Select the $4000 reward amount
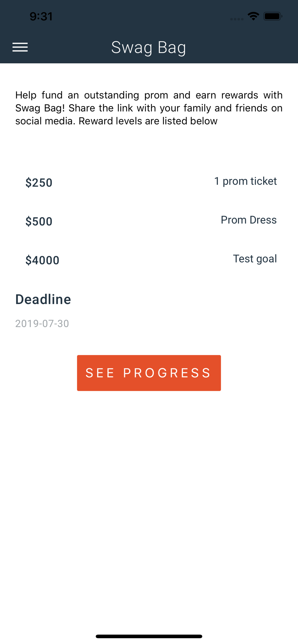The image size is (298, 644). coord(42,260)
